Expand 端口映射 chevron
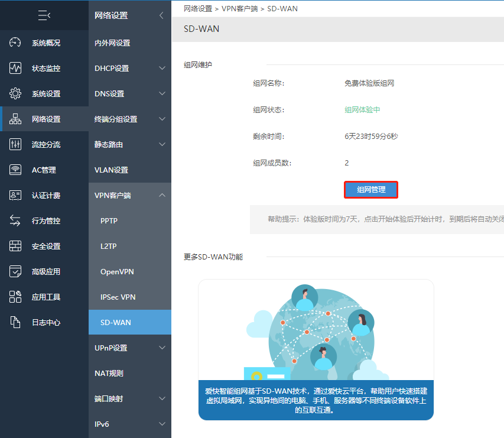 pos(162,398)
